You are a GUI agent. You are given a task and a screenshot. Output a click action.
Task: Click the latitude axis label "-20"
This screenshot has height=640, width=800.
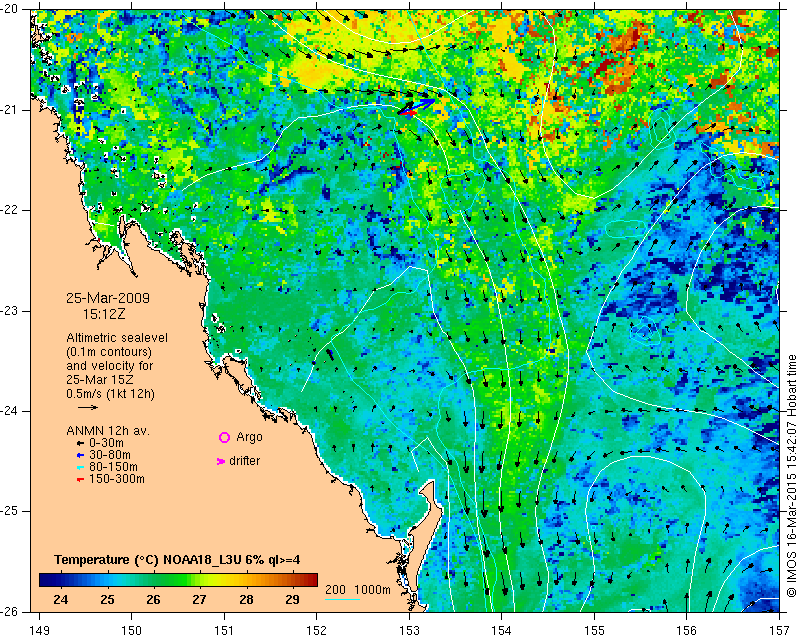(x=8, y=9)
